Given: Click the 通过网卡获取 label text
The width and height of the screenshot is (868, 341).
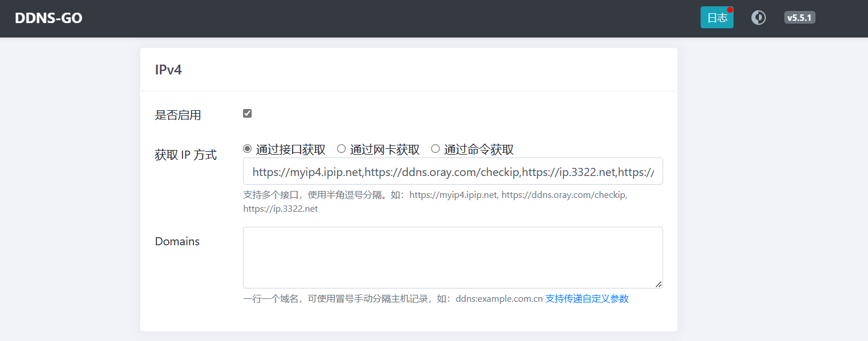Looking at the screenshot, I should tap(384, 149).
